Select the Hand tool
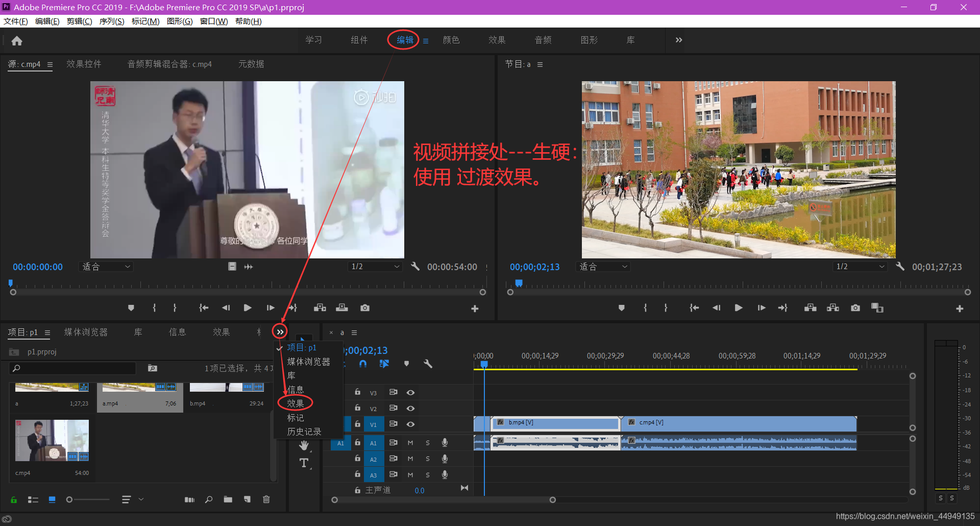The height and width of the screenshot is (526, 980). click(304, 446)
